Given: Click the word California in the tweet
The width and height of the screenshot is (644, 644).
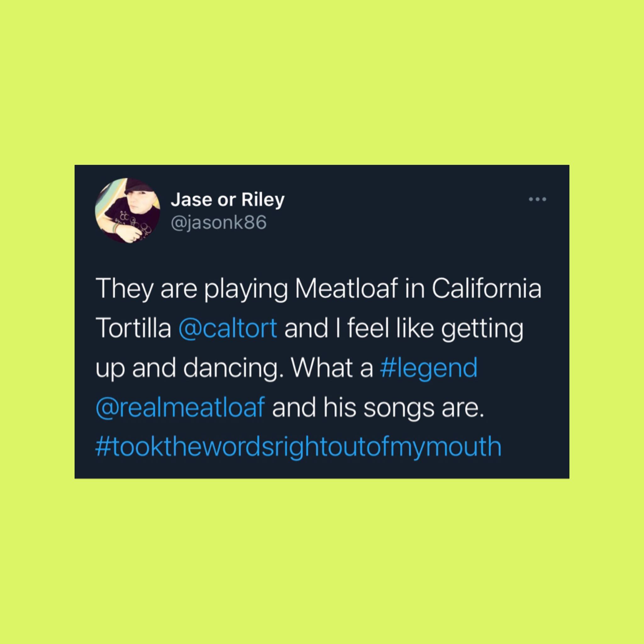Looking at the screenshot, I should 487,289.
